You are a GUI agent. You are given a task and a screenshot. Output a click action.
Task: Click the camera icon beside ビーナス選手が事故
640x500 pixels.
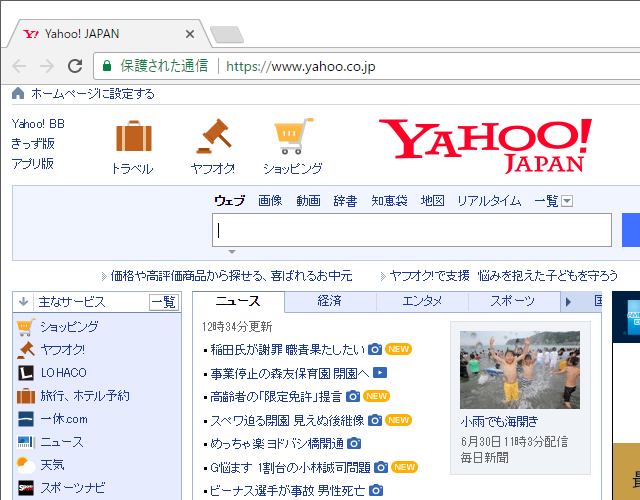[x=376, y=490]
